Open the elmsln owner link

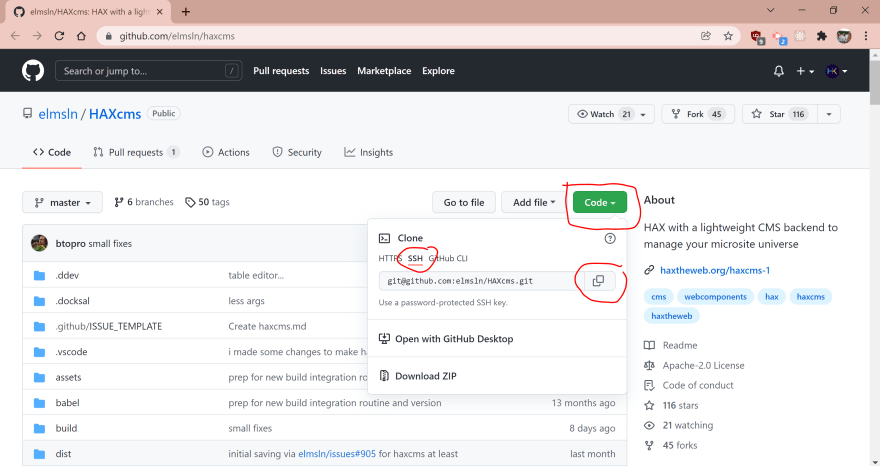coord(58,113)
